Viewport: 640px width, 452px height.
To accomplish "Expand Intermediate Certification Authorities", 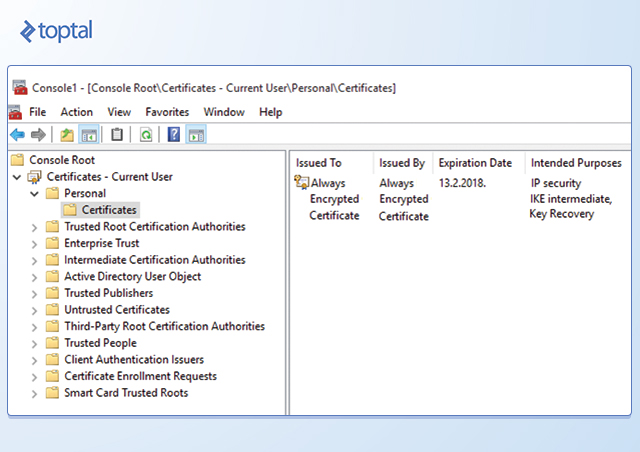I will coord(35,261).
